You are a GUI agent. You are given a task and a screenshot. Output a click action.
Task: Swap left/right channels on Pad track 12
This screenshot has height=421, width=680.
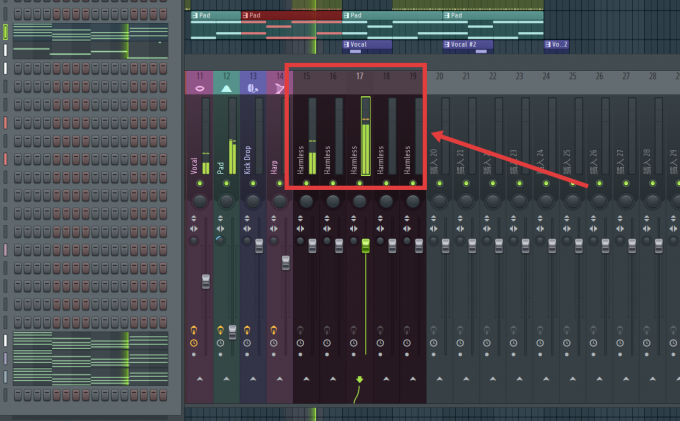coord(220,228)
